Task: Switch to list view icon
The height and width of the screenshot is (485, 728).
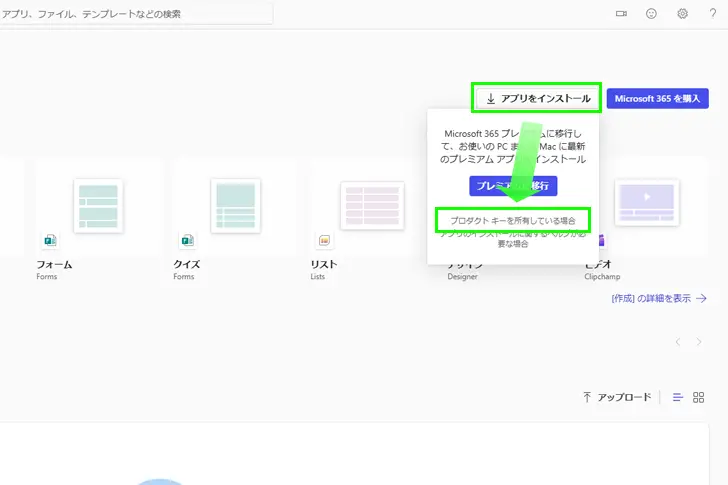Action: (678, 397)
